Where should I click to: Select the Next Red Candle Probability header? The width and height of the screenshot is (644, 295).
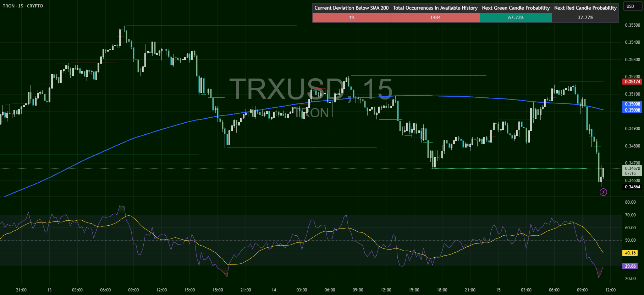tap(585, 8)
